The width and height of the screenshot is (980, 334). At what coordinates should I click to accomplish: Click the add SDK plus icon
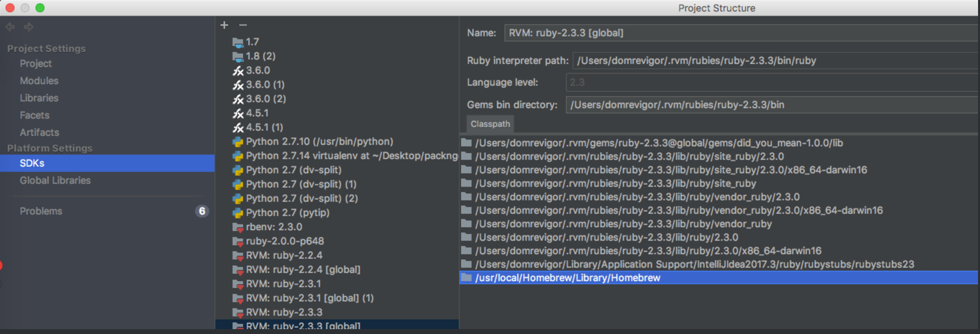click(224, 25)
